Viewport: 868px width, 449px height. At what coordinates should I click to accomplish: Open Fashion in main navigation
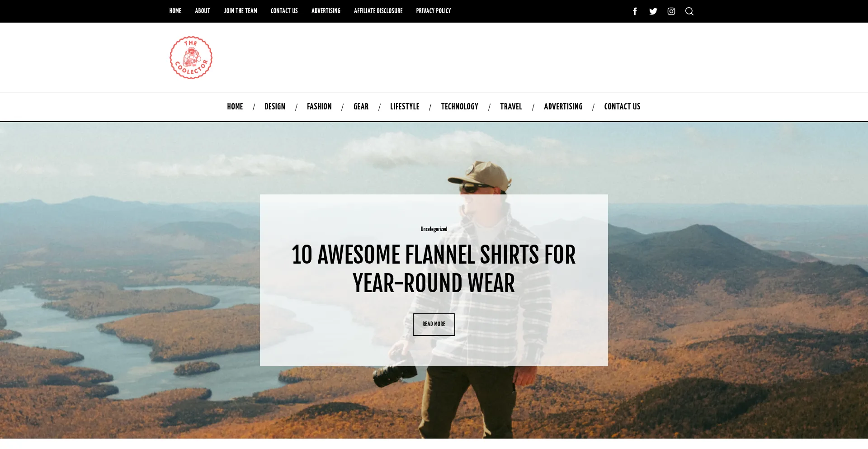tap(319, 107)
